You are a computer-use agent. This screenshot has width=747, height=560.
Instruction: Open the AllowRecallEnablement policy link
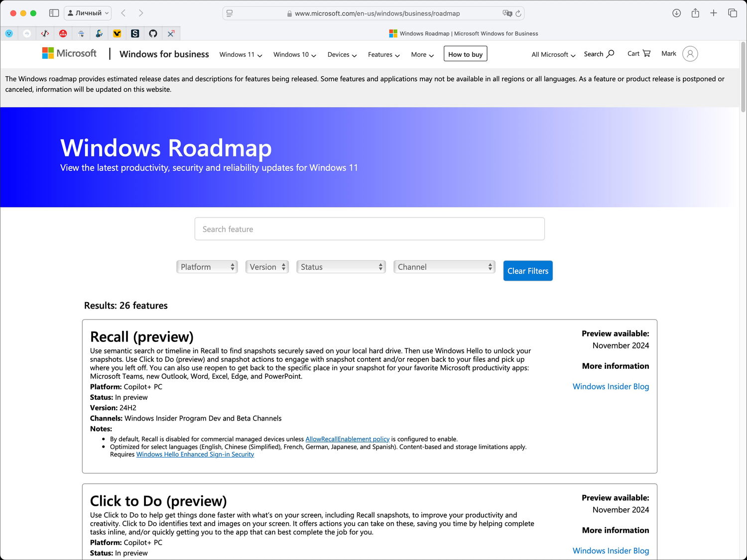tap(347, 439)
